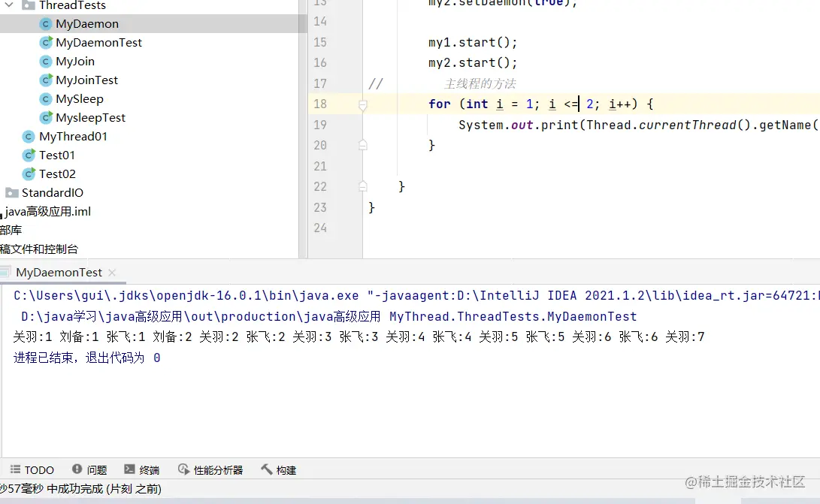Image resolution: width=820 pixels, height=504 pixels.
Task: Click the MysleepTest runnable class icon
Action: click(46, 118)
